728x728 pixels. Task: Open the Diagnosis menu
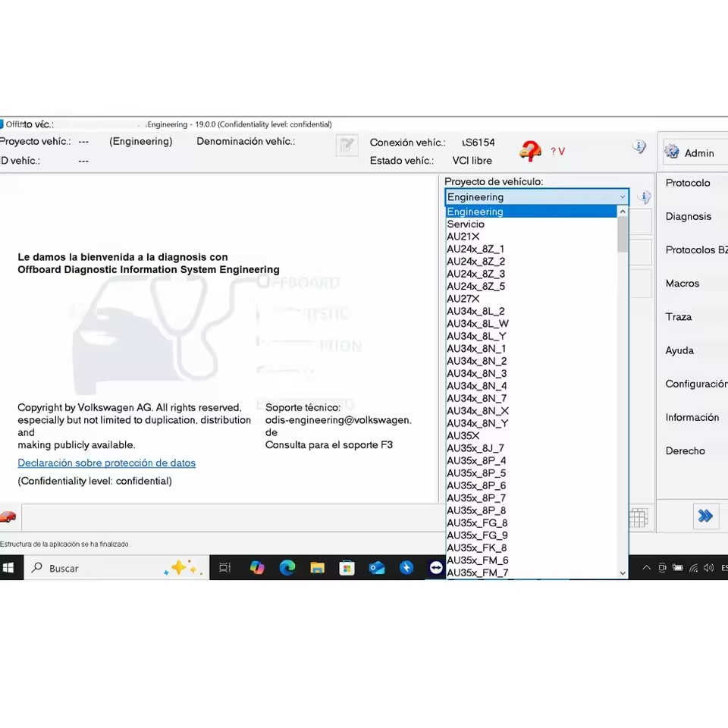(x=688, y=216)
